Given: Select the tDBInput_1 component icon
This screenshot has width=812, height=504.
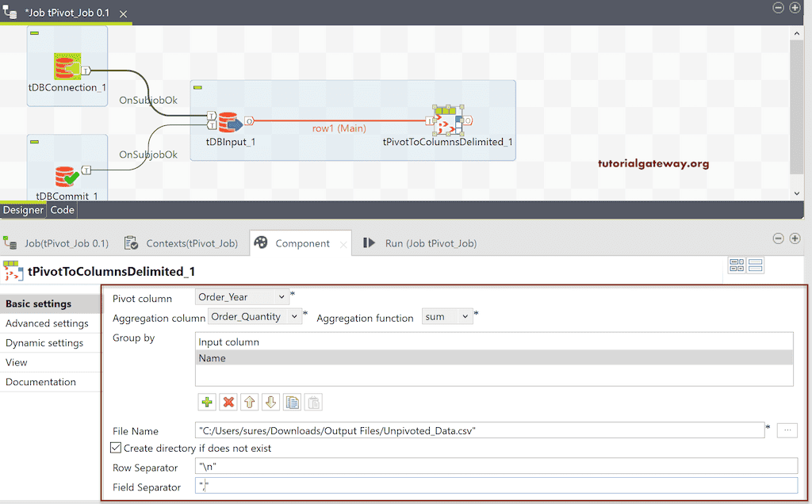Looking at the screenshot, I should pyautogui.click(x=231, y=123).
